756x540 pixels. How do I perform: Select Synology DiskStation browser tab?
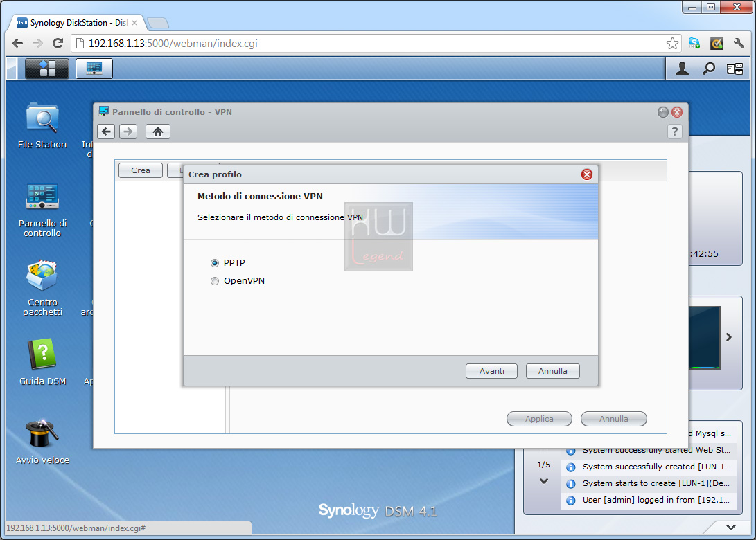(x=77, y=23)
